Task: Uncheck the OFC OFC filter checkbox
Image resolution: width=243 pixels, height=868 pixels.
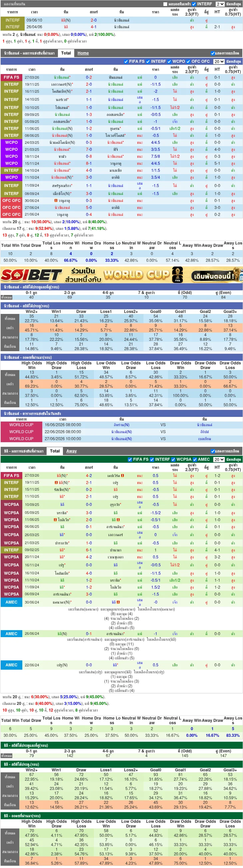Action: [188, 61]
